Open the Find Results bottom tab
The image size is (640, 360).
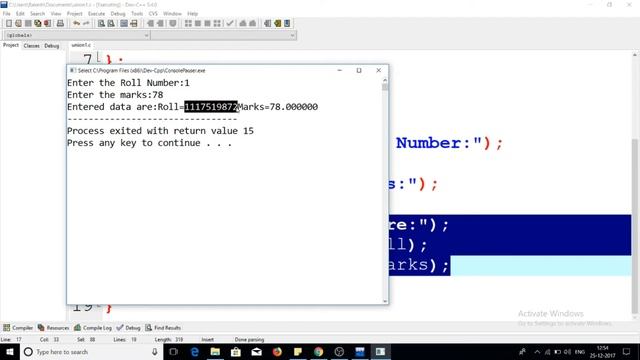[163, 328]
